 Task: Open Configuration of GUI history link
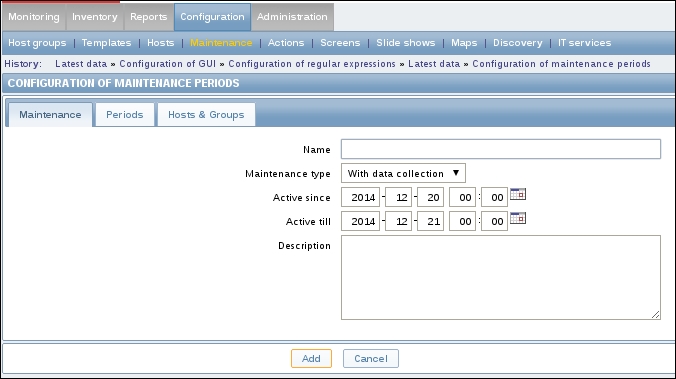[168, 64]
